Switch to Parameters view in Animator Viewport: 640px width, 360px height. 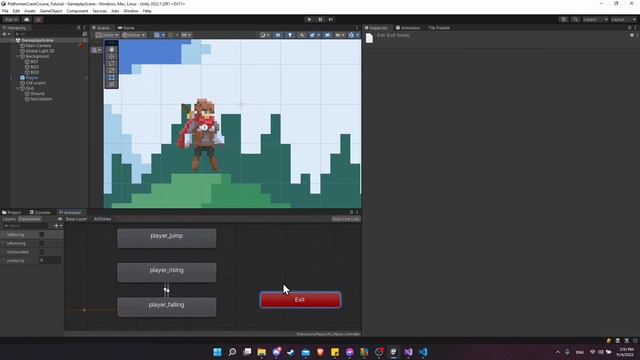click(30, 219)
